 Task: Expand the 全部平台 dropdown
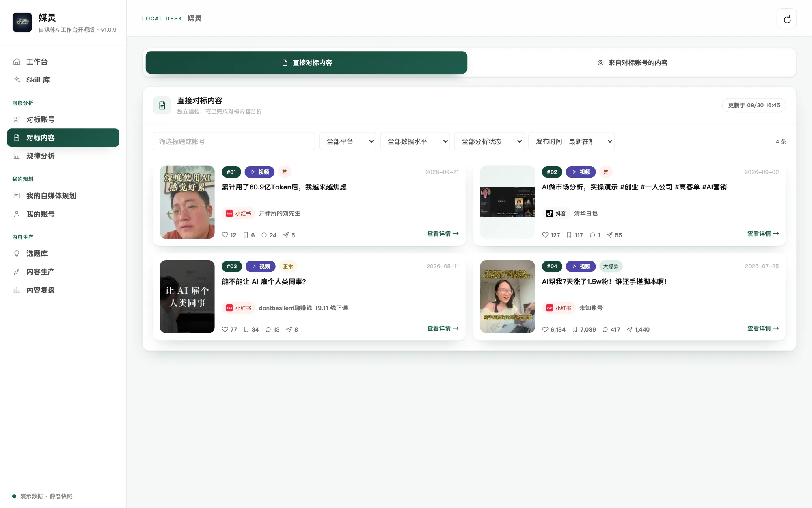tap(348, 141)
